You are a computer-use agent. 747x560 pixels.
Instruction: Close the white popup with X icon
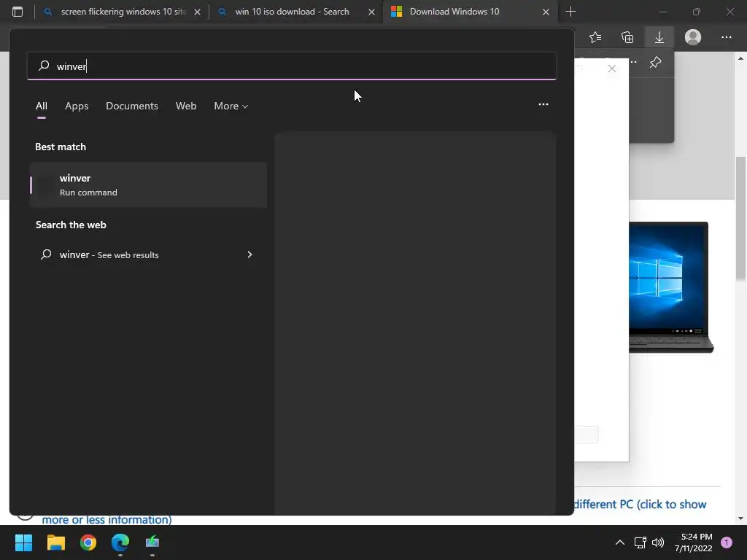612,69
